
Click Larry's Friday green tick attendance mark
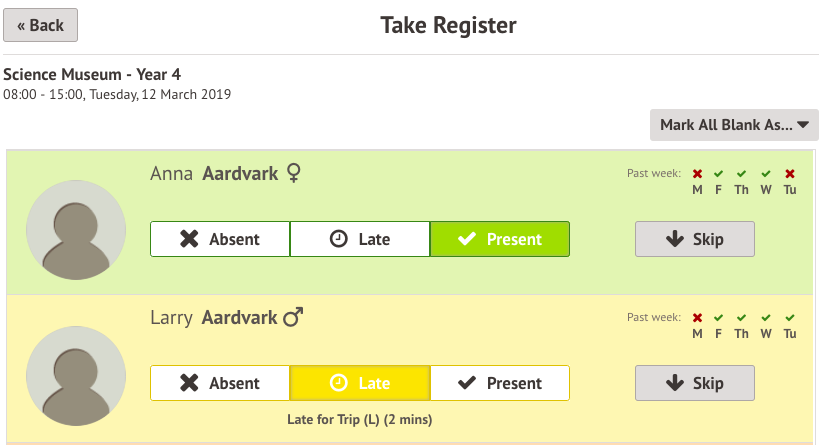(x=719, y=318)
